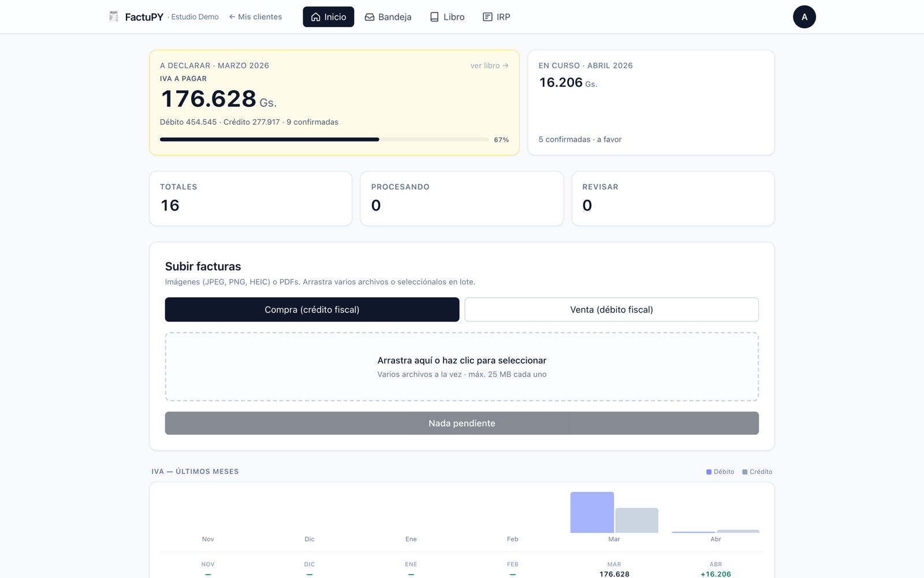Click the IVA a pagar 176.628 amount
This screenshot has height=578, width=924.
coord(218,99)
